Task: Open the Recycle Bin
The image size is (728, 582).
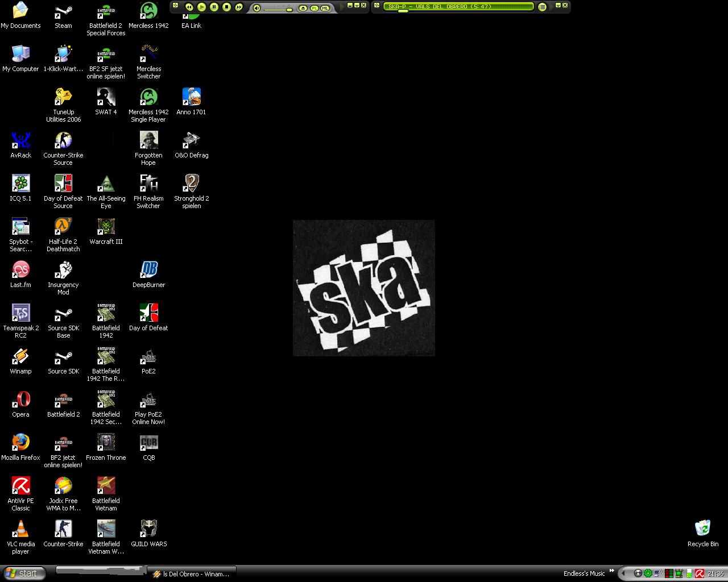Action: 702,534
